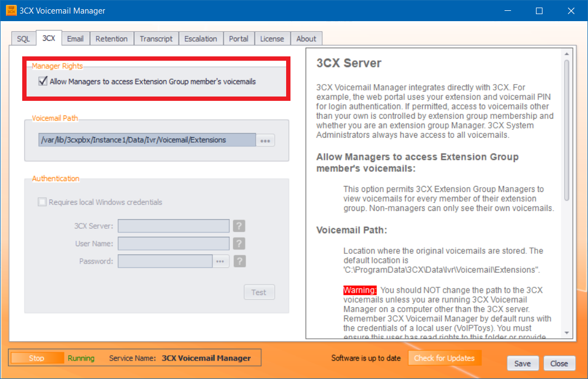Image resolution: width=588 pixels, height=379 pixels.
Task: Switch to the Email tab
Action: tap(75, 38)
